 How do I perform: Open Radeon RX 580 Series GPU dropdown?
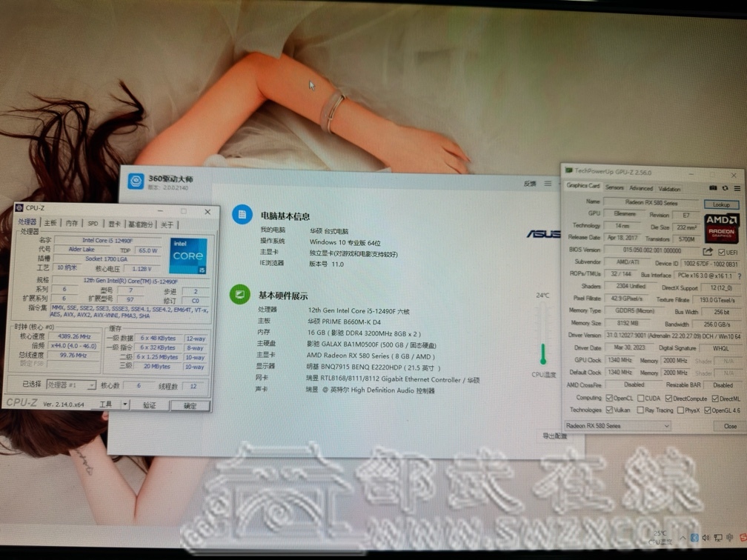[665, 426]
